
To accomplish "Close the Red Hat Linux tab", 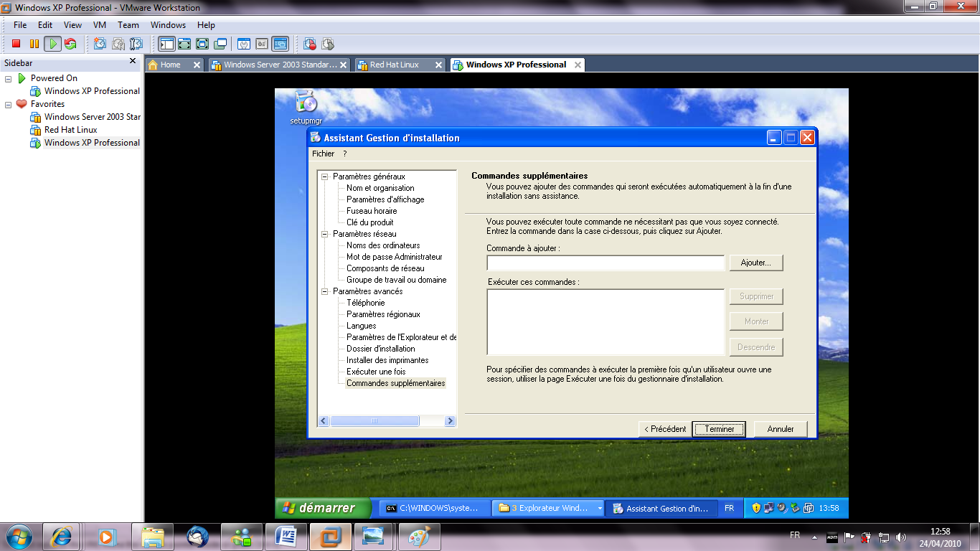I will tap(438, 65).
